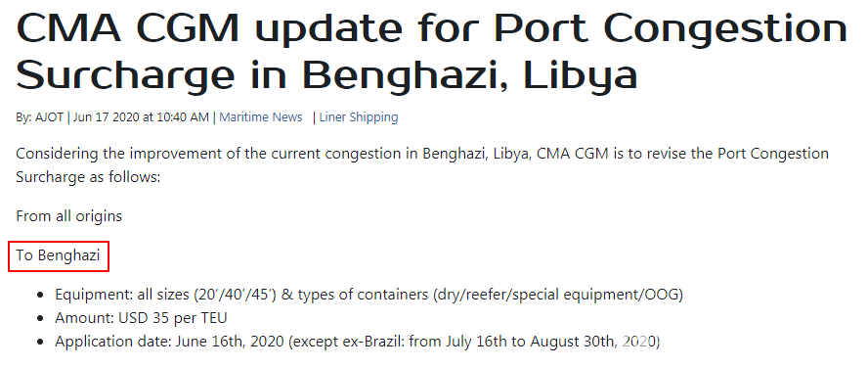This screenshot has width=868, height=368.
Task: Click the bullet point before Equipment
Action: tap(40, 296)
